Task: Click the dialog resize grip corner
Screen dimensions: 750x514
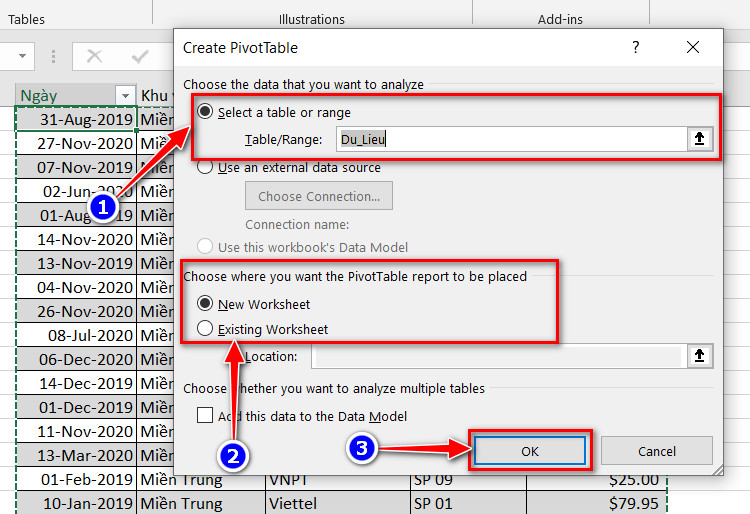Action: click(717, 470)
